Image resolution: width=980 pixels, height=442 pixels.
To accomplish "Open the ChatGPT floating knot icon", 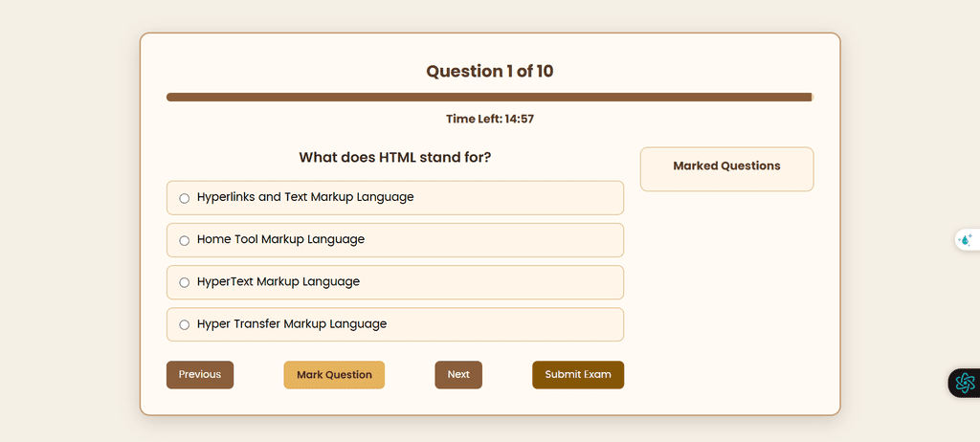I will (965, 383).
